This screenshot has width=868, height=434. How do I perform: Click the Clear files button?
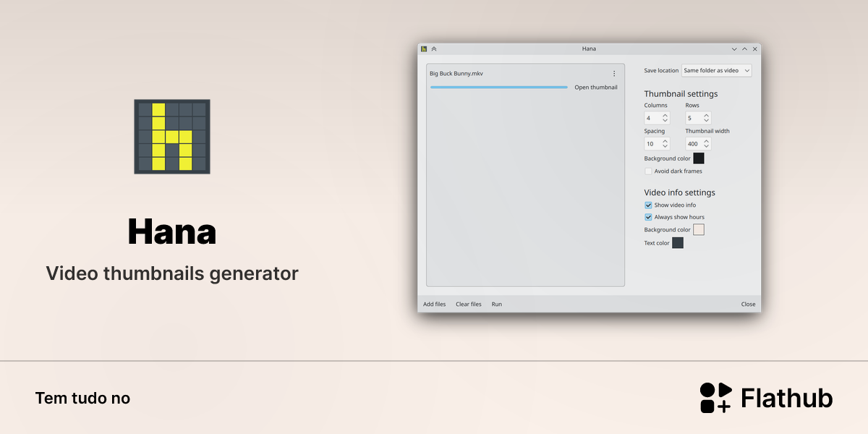click(x=469, y=305)
